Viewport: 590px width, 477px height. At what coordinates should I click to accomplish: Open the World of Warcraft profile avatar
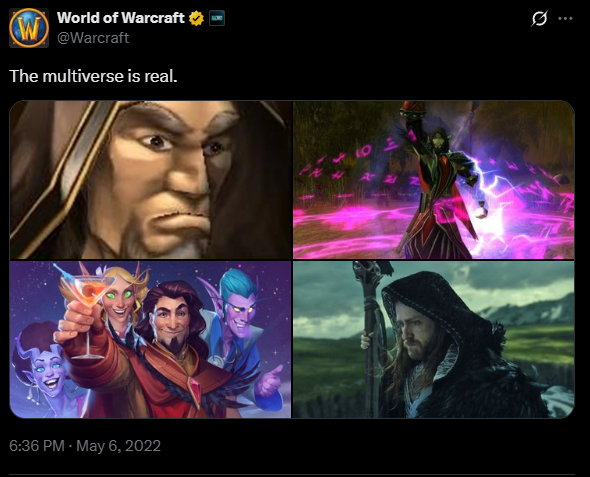point(29,28)
